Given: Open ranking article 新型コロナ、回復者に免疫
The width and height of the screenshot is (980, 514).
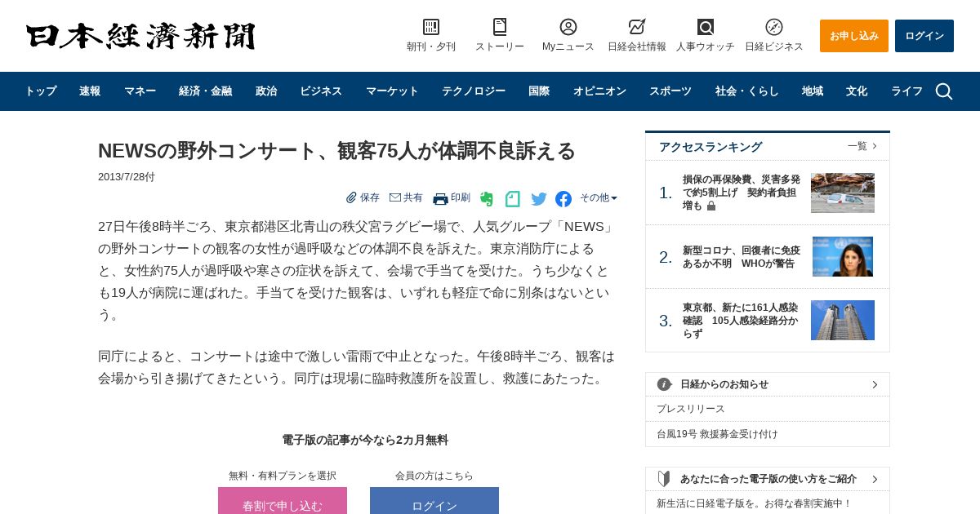Looking at the screenshot, I should point(742,257).
